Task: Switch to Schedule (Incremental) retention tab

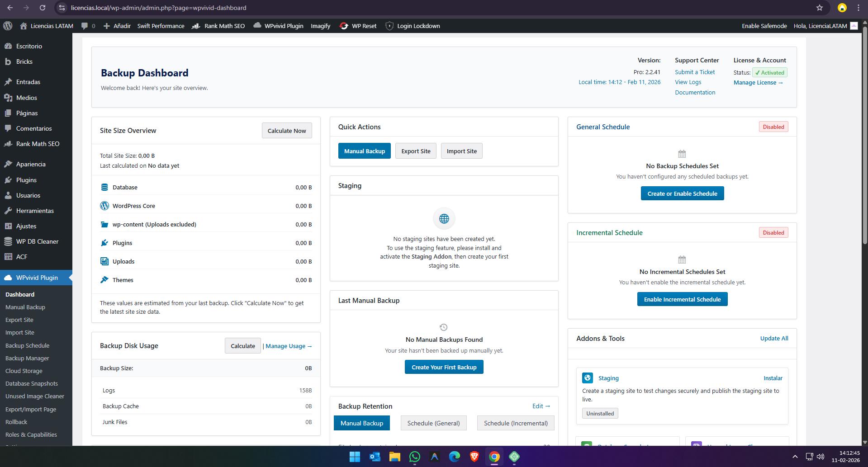Action: pyautogui.click(x=516, y=423)
